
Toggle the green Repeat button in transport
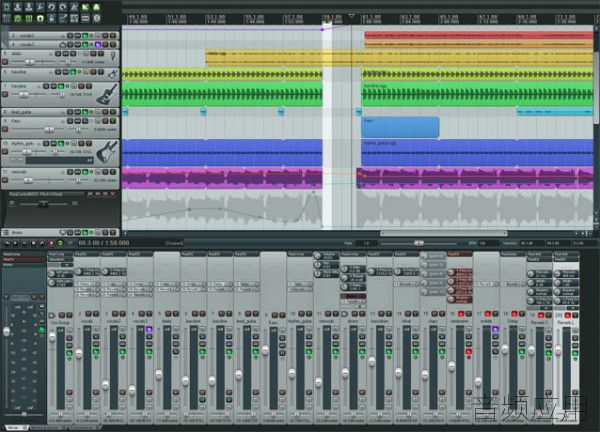[x=60, y=243]
